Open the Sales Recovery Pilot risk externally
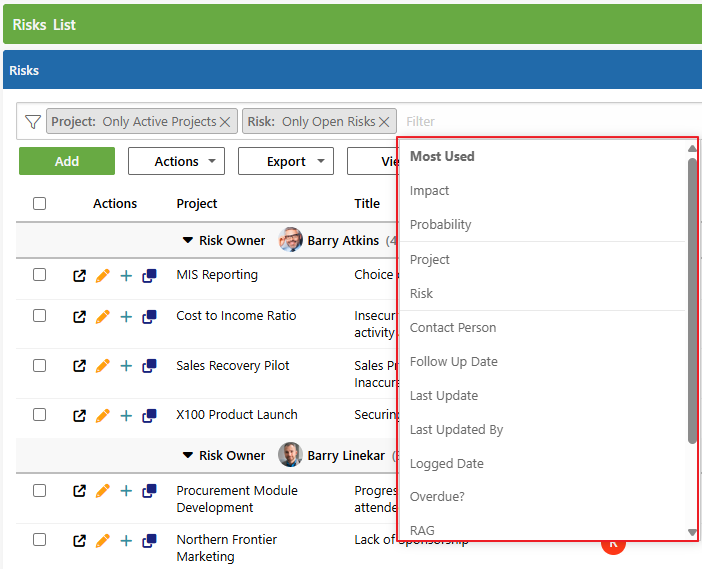This screenshot has width=702, height=569. pos(79,366)
